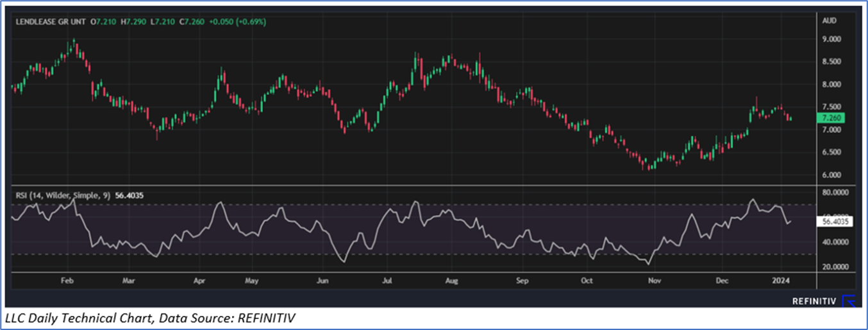Click the 40.0000 RSI axis label
The width and height of the screenshot is (868, 330).
(x=835, y=242)
